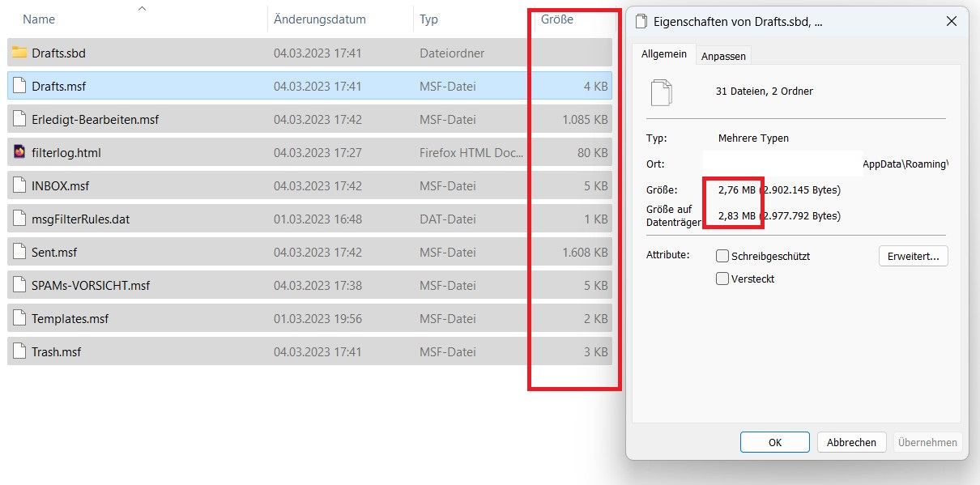This screenshot has width=980, height=485.
Task: Click the 04.03.2023 17:27 date cell
Action: (x=317, y=152)
